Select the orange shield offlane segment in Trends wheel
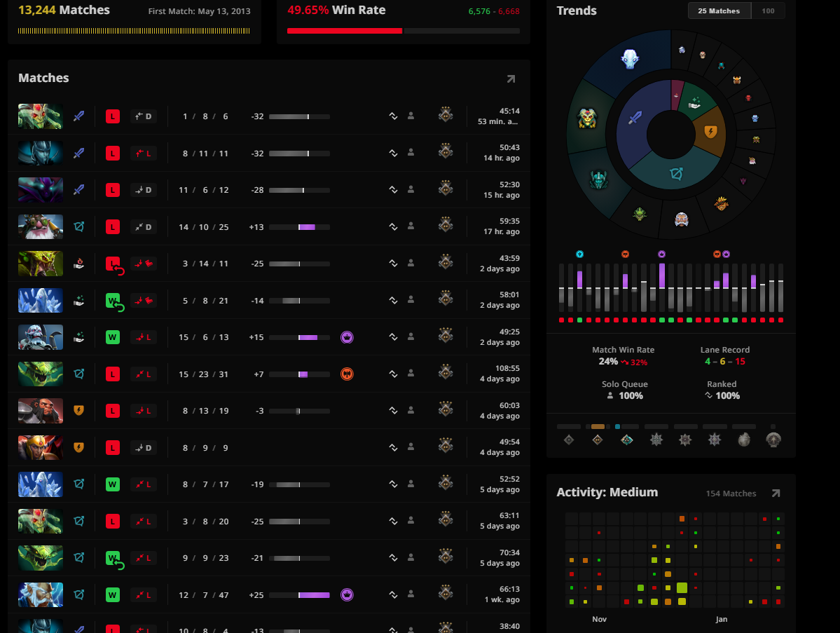This screenshot has height=633, width=840. click(x=710, y=131)
